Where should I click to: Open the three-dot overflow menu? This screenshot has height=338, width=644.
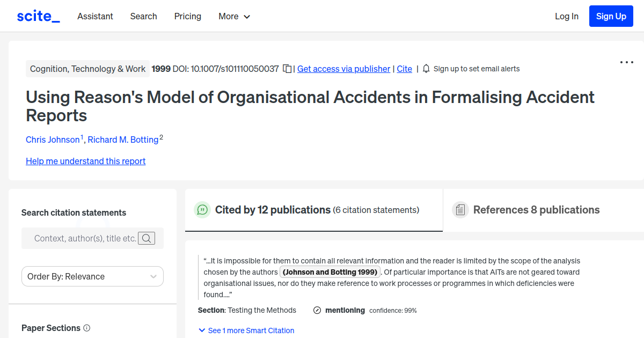(x=626, y=62)
